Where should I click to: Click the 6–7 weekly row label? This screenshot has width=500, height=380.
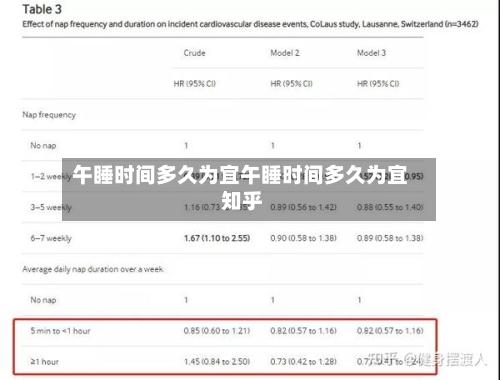(x=51, y=238)
